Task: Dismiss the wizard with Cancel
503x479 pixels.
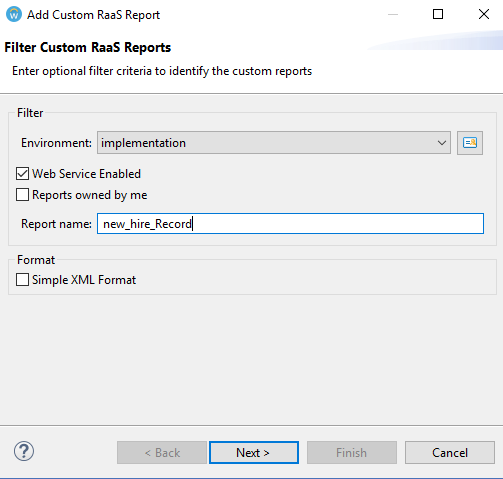Action: click(x=450, y=453)
